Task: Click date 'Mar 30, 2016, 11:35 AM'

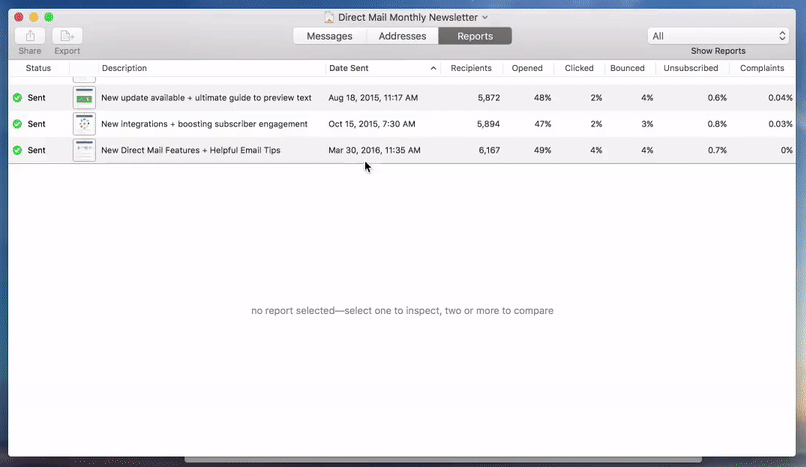Action: [374, 150]
